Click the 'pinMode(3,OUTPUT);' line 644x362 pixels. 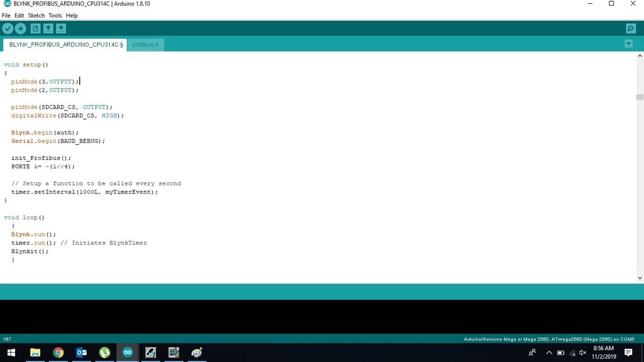click(x=45, y=81)
